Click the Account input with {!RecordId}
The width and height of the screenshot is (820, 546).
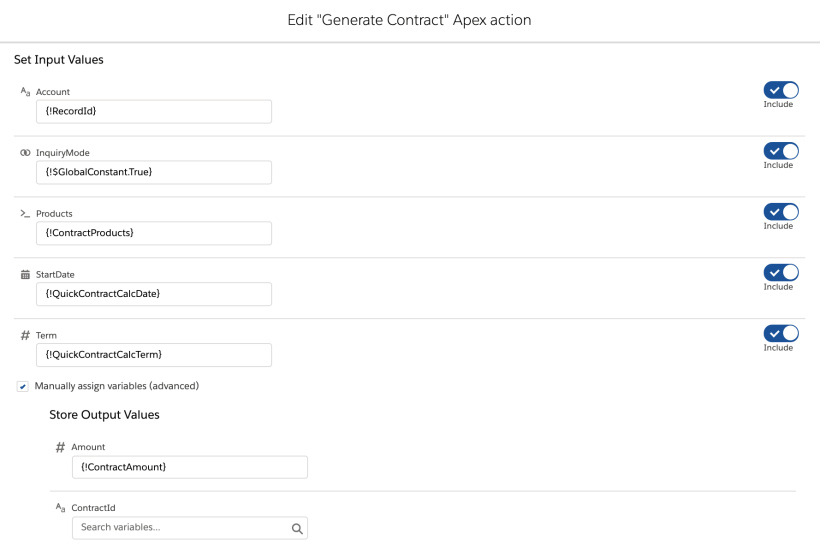[153, 111]
